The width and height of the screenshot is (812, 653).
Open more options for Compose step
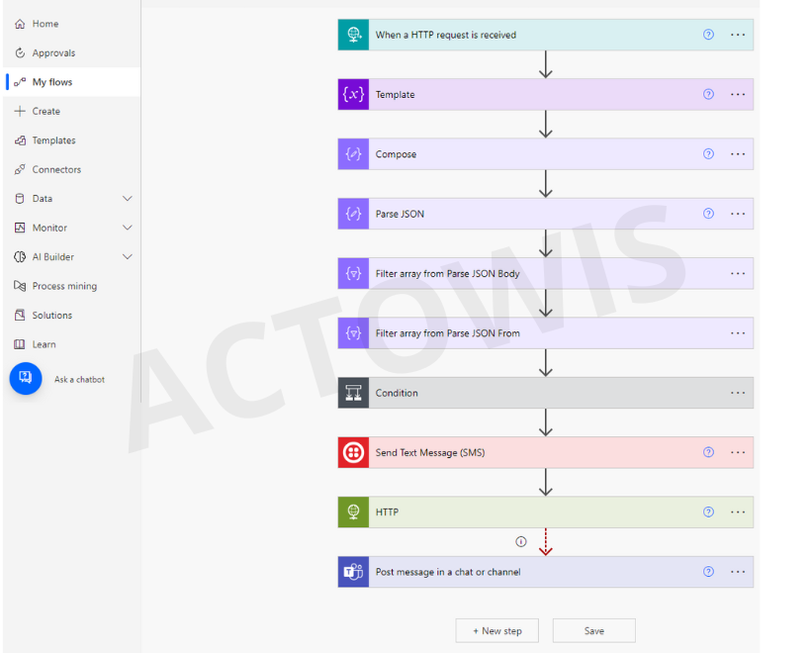click(x=738, y=153)
